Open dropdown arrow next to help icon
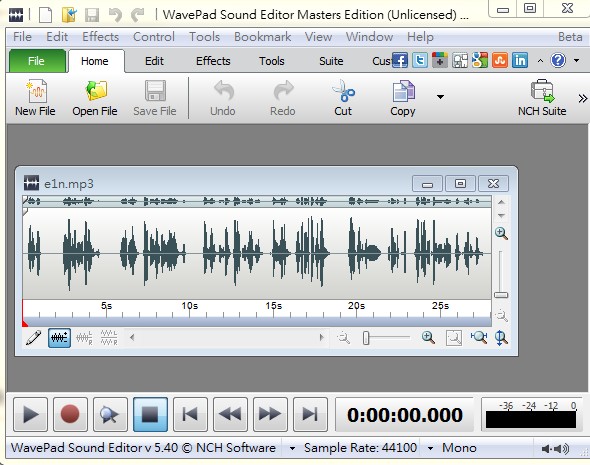The image size is (590, 465). point(576,61)
